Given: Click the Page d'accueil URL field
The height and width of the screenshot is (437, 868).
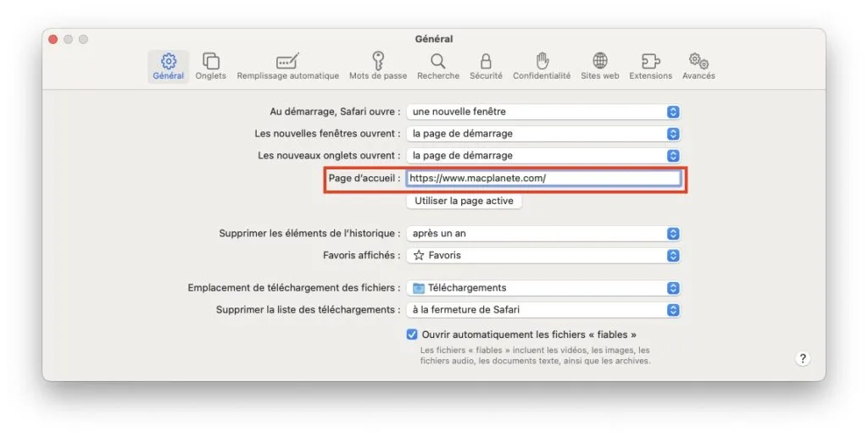Looking at the screenshot, I should coord(543,178).
